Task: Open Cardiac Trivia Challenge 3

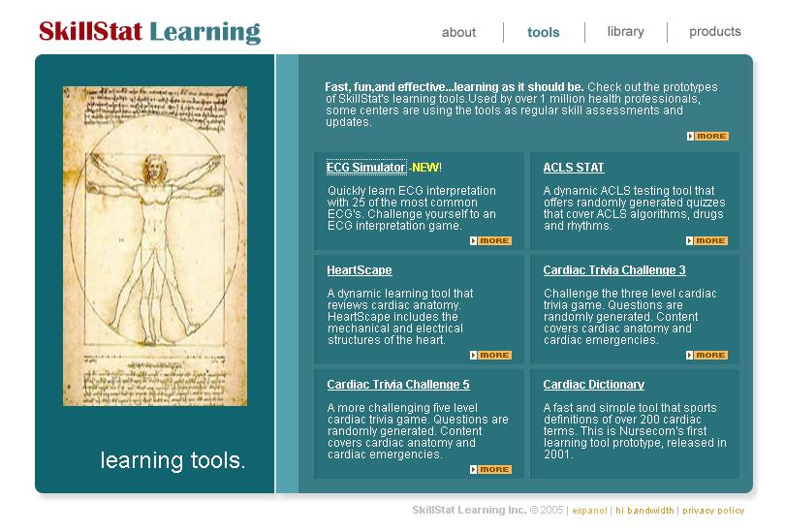Action: point(614,269)
